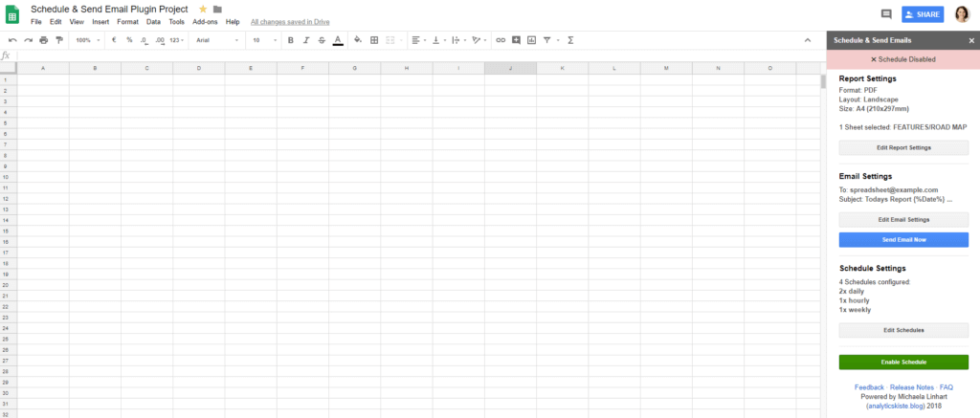Open the Arial font dropdown
This screenshot has width=980, height=418.
[x=217, y=40]
